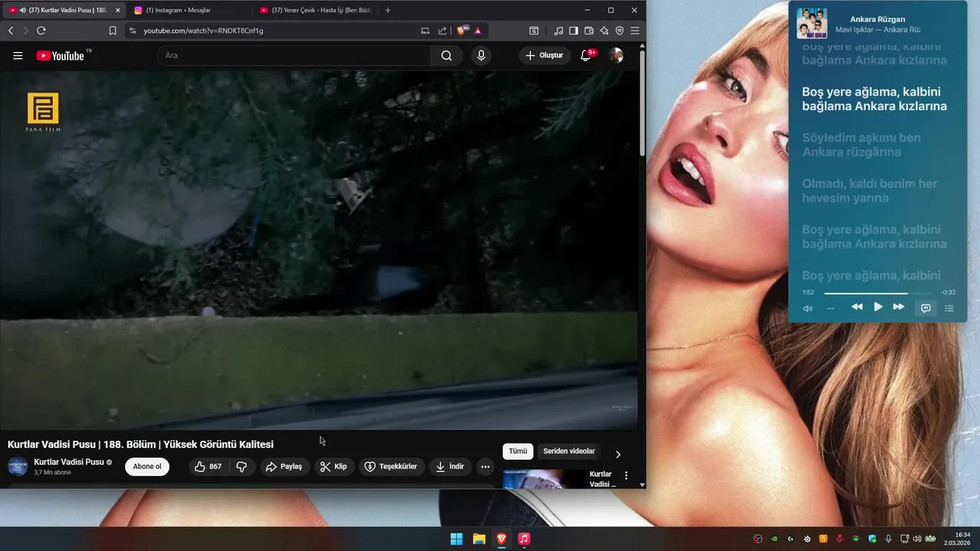Select the Kurtlar Vadisi Pusu browser tab
Image resolution: width=980 pixels, height=551 pixels.
point(64,10)
